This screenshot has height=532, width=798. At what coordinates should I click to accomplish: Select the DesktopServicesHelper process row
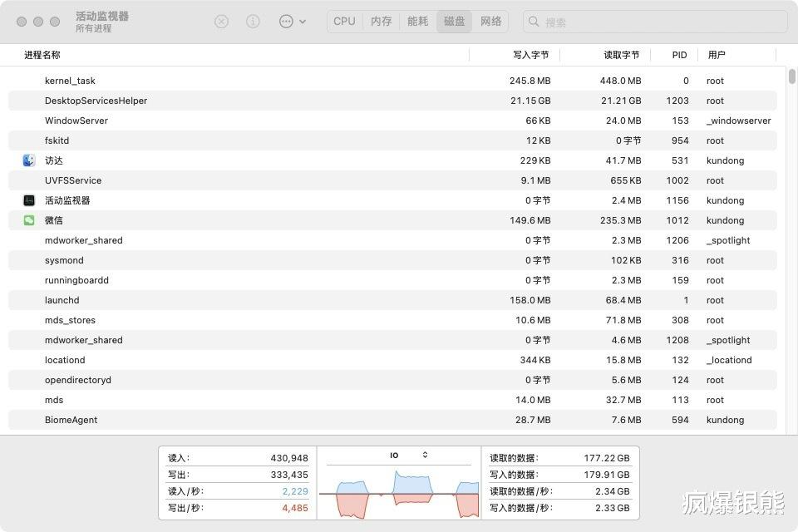click(x=392, y=101)
